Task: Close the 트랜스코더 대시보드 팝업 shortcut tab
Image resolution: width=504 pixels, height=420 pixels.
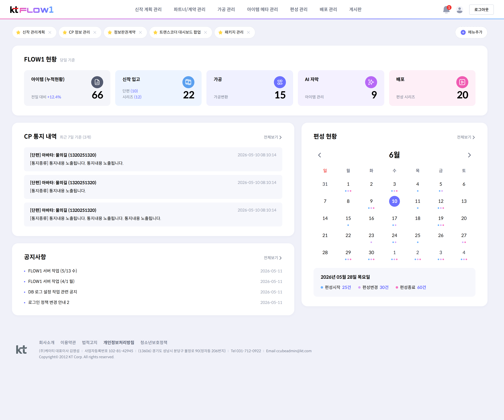Action: point(205,32)
